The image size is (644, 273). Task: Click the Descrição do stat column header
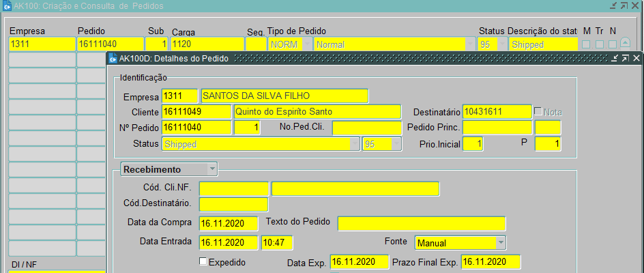point(542,31)
